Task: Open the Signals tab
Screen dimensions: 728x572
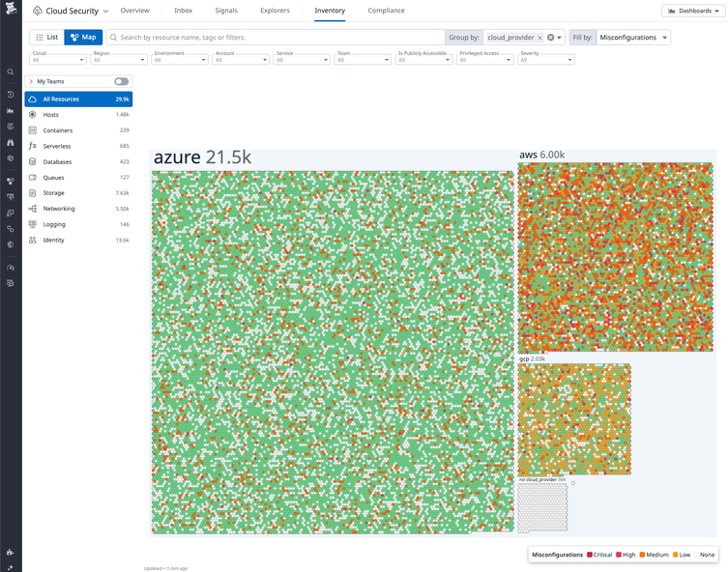Action: coord(226,11)
